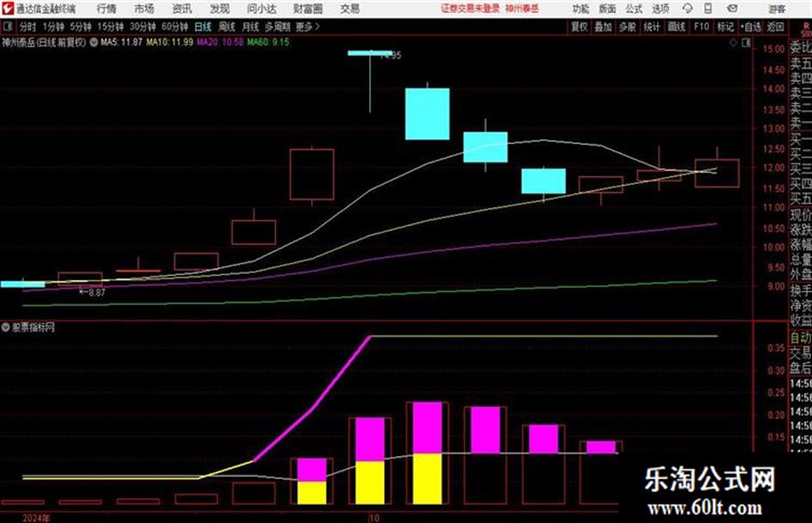Image resolution: width=812 pixels, height=523 pixels.
Task: Open the 问小达 menu
Action: [261, 9]
